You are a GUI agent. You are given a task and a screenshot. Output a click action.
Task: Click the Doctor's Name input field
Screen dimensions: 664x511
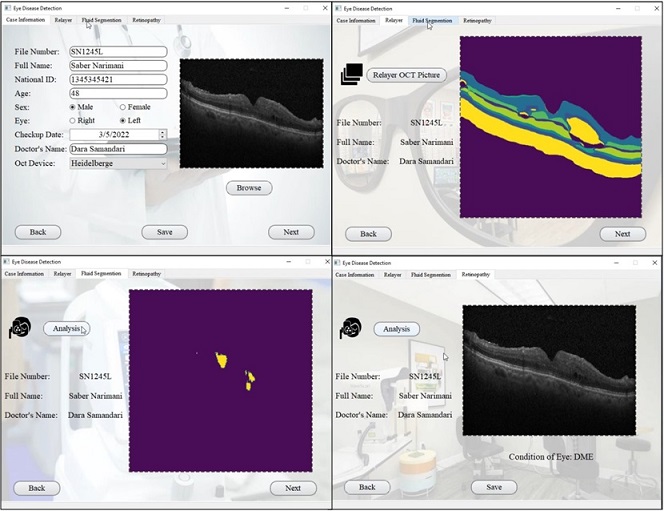pyautogui.click(x=117, y=149)
